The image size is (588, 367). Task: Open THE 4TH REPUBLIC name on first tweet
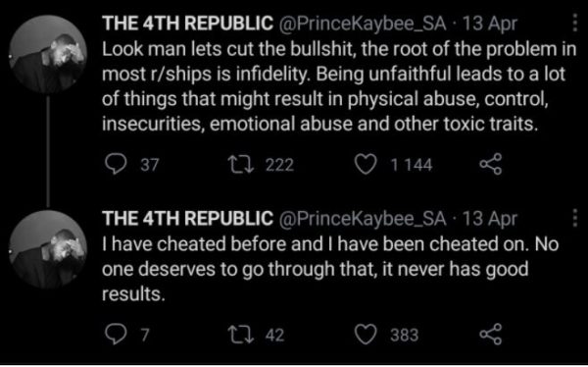click(187, 24)
